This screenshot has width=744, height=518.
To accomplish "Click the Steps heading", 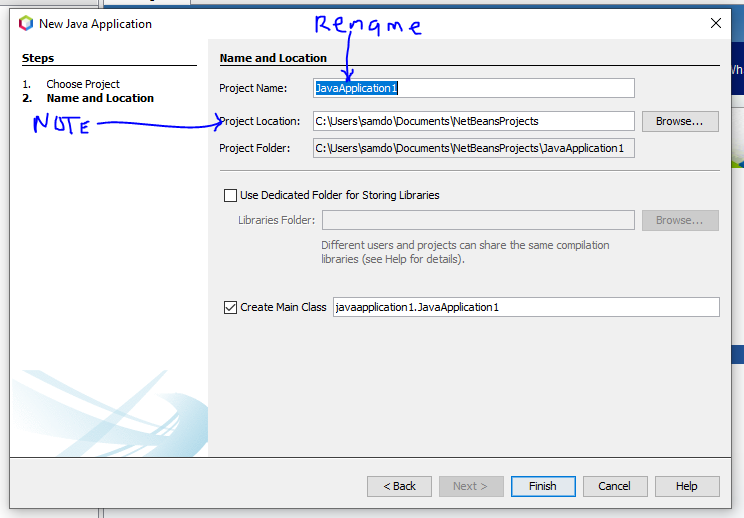I will 38,58.
